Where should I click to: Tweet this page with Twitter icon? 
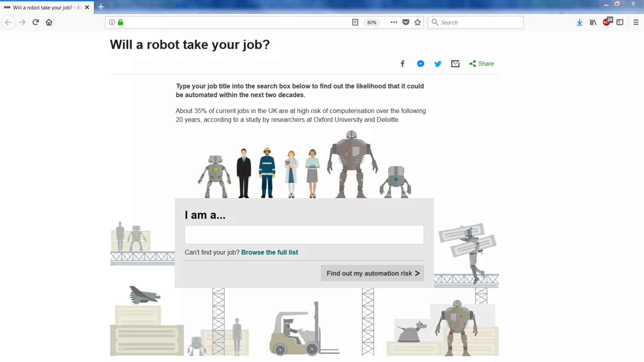(x=438, y=64)
